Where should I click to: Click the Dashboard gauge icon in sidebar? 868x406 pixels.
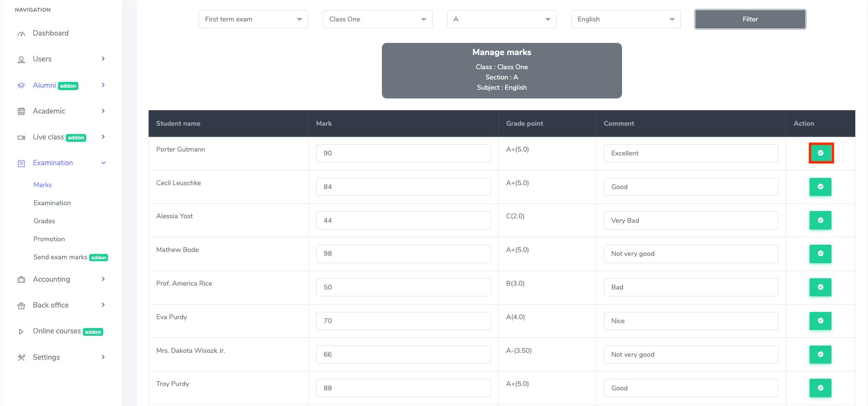point(21,34)
